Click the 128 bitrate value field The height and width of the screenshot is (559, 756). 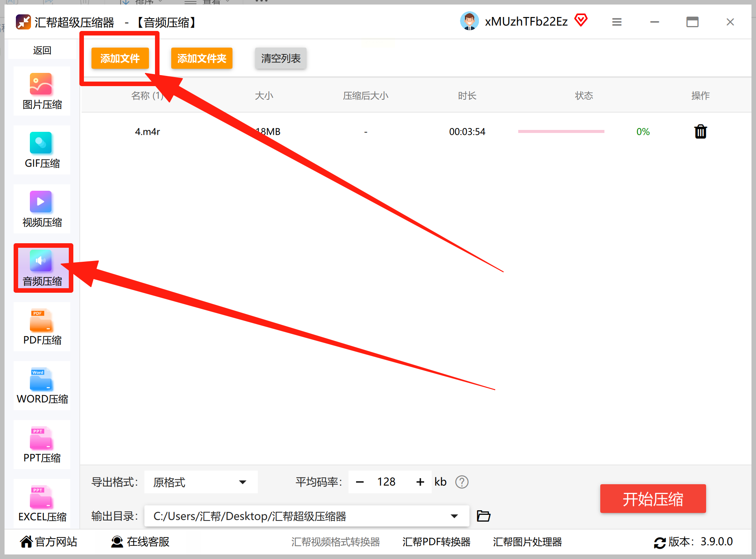pos(386,482)
